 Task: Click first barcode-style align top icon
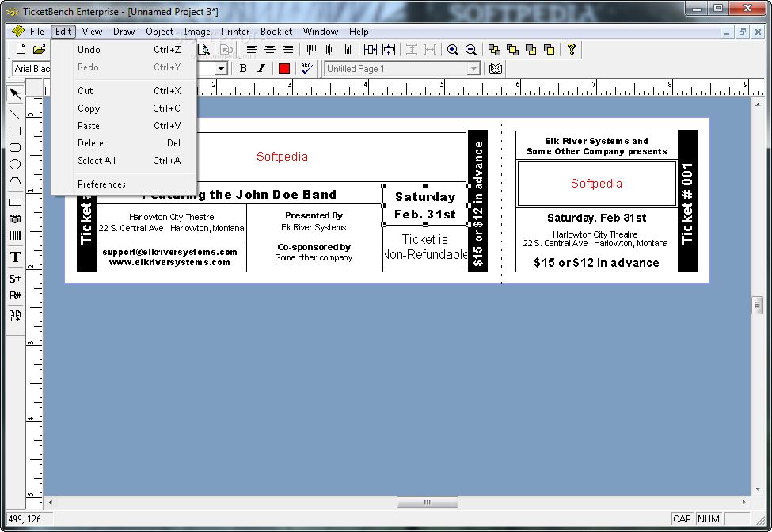311,49
